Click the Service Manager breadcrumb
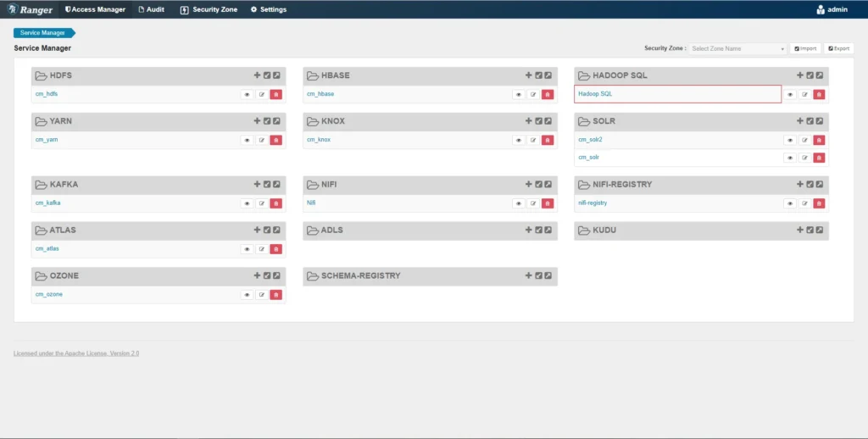 44,33
